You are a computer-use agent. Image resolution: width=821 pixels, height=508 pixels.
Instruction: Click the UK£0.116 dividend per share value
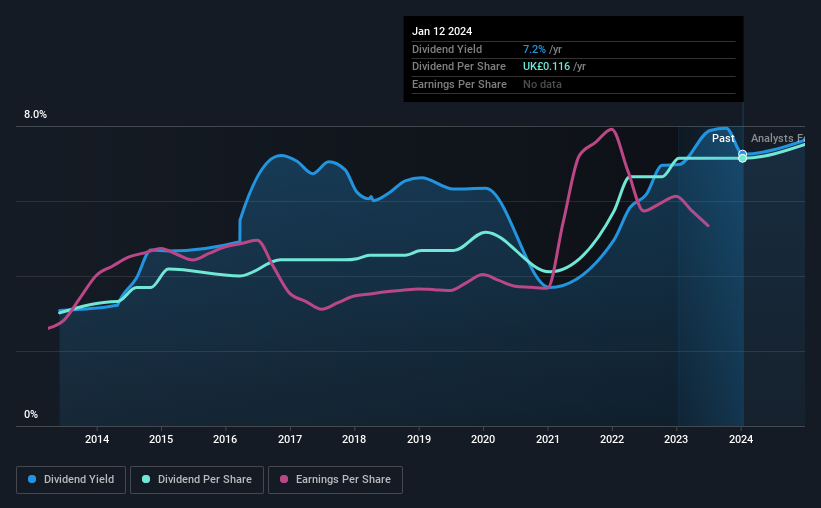546,67
